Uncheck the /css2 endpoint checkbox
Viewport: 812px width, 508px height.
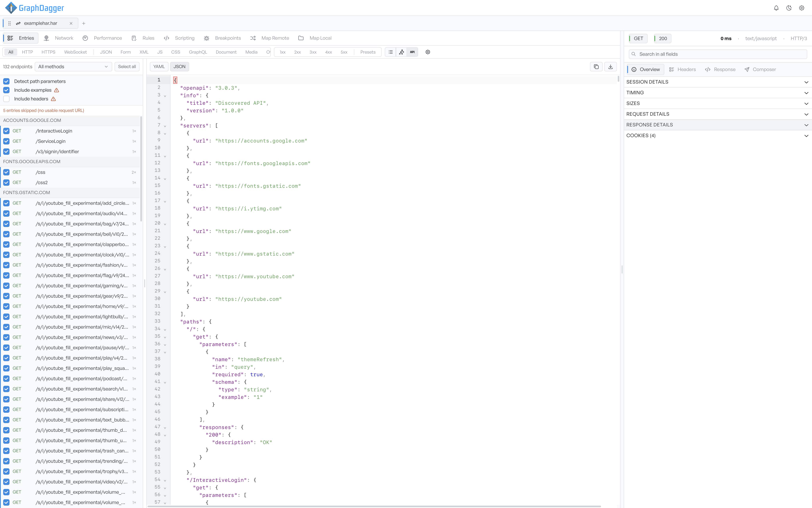pos(6,182)
